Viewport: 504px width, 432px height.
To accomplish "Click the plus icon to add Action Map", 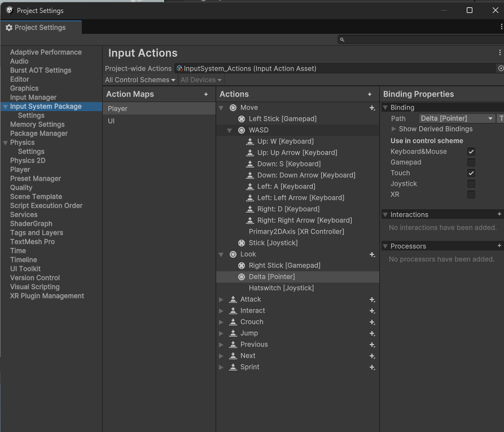I will 206,95.
